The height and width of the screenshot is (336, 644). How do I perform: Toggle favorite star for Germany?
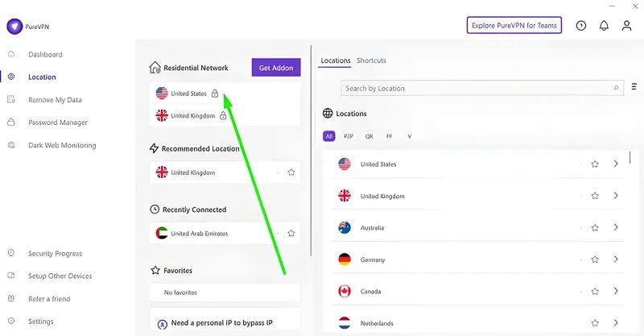(x=595, y=259)
